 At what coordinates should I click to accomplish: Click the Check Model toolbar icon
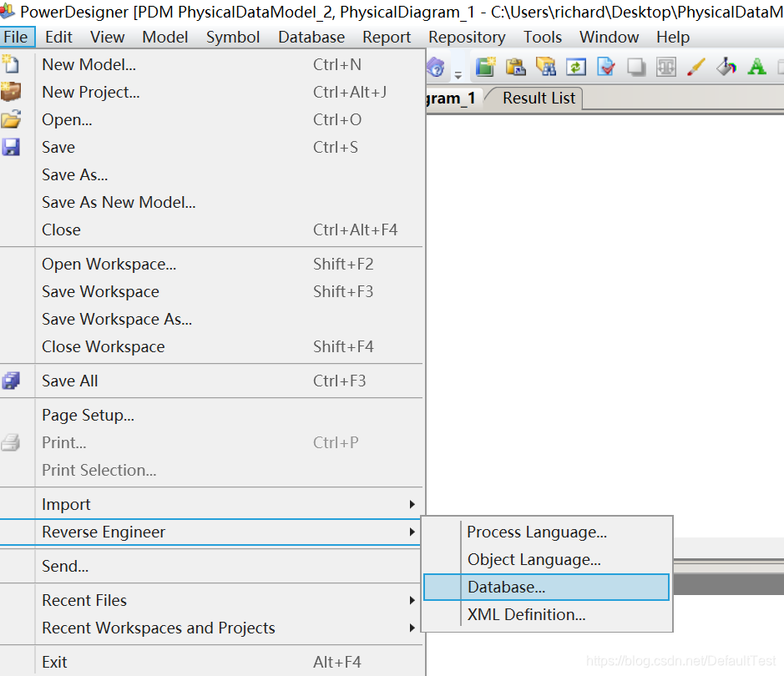(606, 67)
